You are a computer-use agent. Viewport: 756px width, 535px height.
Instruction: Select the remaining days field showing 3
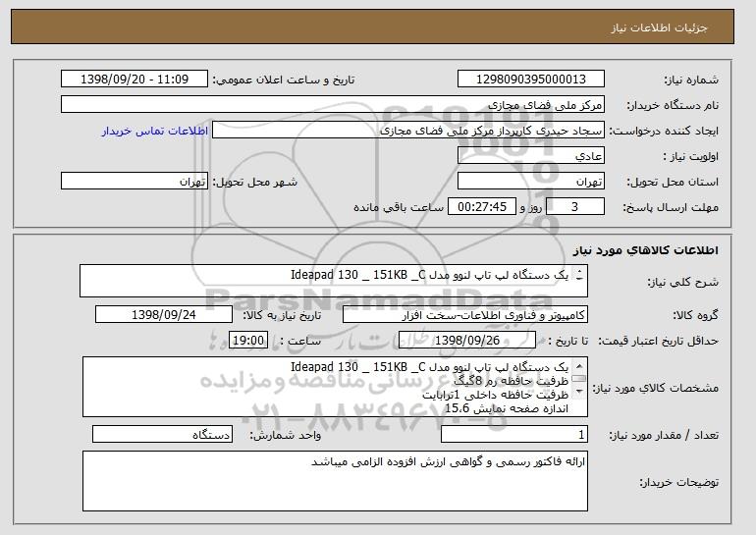tap(574, 207)
